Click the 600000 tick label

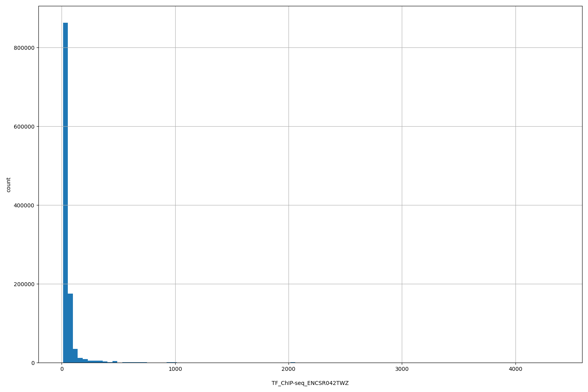pyautogui.click(x=24, y=126)
